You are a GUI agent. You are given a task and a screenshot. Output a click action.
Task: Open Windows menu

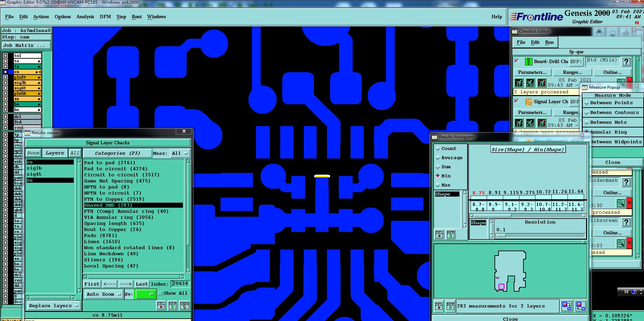(157, 17)
